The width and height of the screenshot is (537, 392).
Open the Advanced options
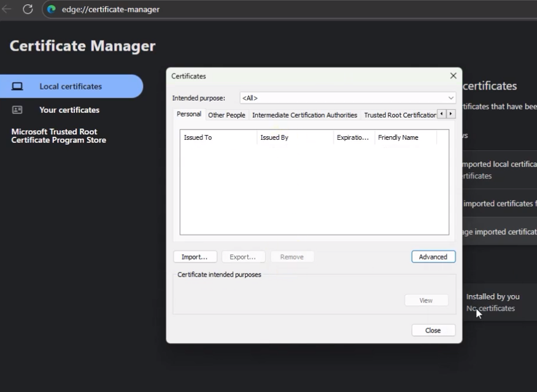pos(433,257)
